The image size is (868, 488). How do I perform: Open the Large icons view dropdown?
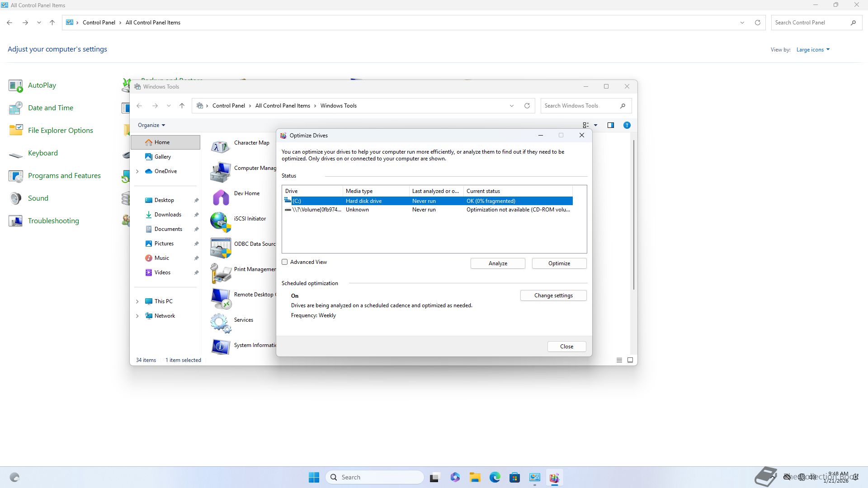tap(813, 50)
